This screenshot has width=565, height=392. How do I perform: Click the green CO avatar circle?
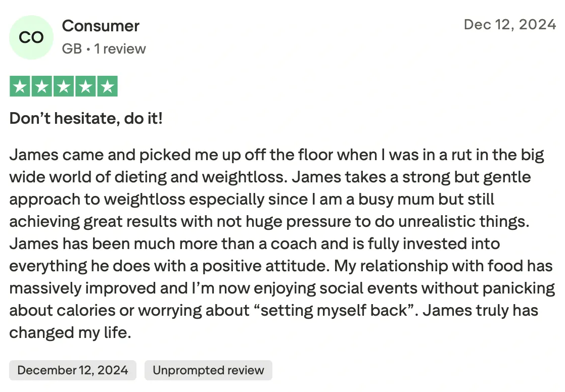[31, 37]
